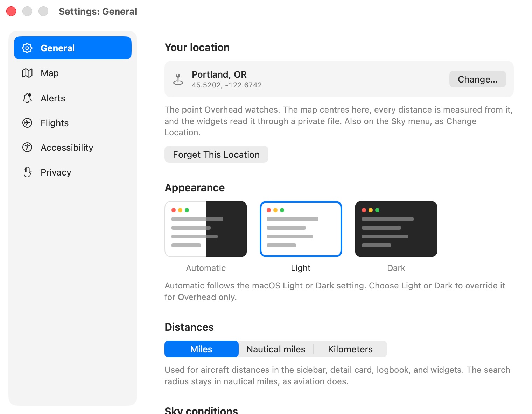Image resolution: width=532 pixels, height=414 pixels.
Task: Select Kilometers distance unit
Action: pos(350,349)
